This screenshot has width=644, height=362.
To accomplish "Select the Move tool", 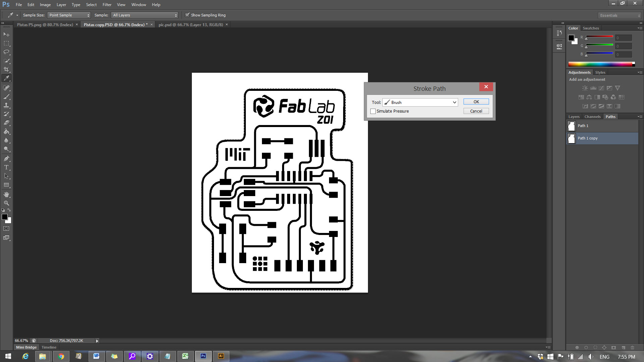I will point(6,35).
